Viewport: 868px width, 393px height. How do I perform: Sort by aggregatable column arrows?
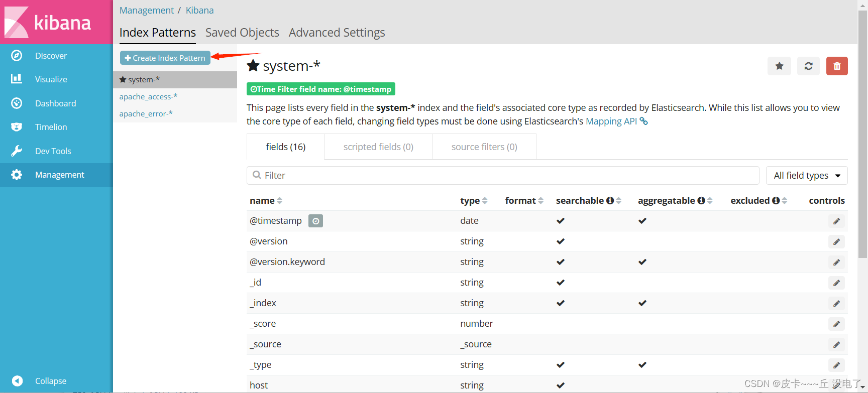710,200
